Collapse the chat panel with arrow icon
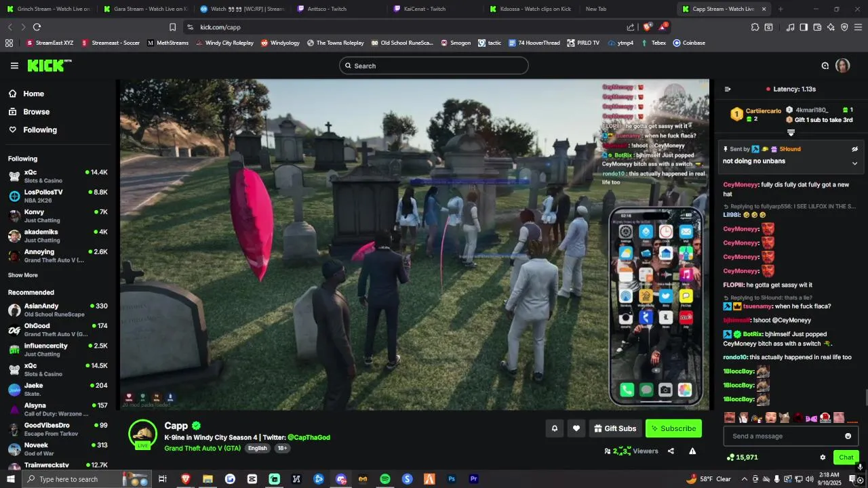The width and height of the screenshot is (868, 488). point(728,89)
